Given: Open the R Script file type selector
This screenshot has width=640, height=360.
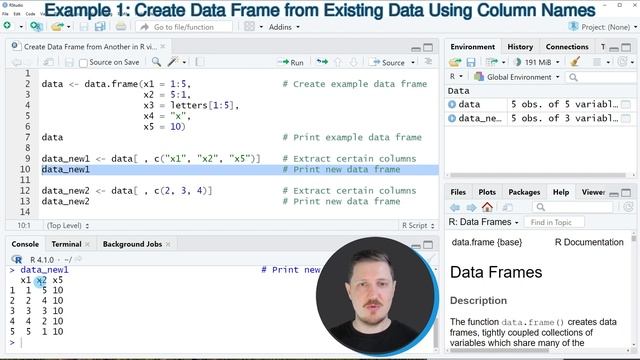Looking at the screenshot, I should pyautogui.click(x=418, y=225).
